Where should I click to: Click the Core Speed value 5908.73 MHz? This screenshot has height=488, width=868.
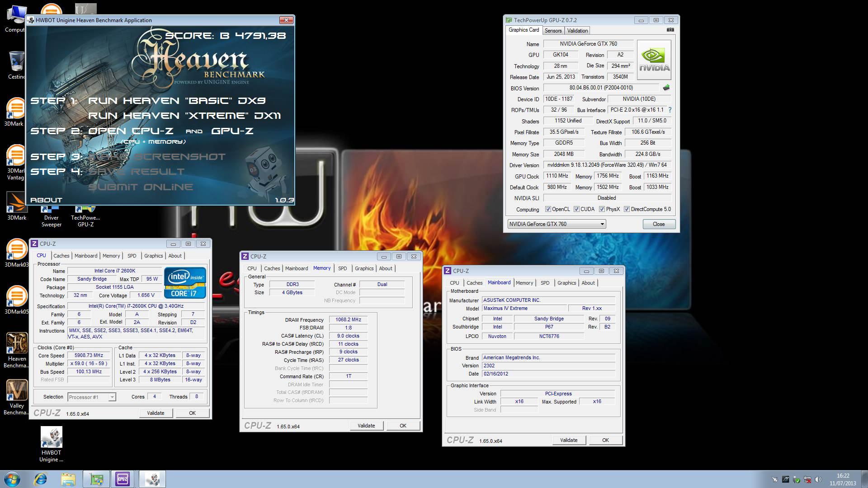pyautogui.click(x=89, y=356)
